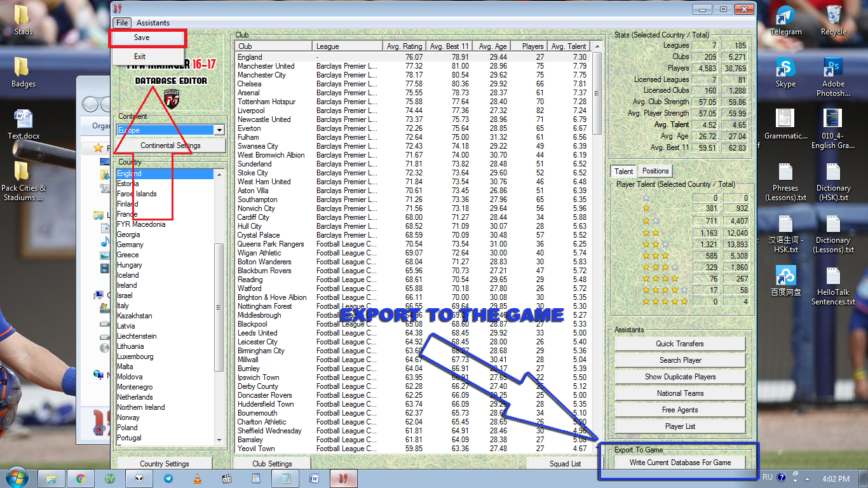Open Quick Transfers assistant
This screenshot has width=868, height=488.
pyautogui.click(x=680, y=344)
